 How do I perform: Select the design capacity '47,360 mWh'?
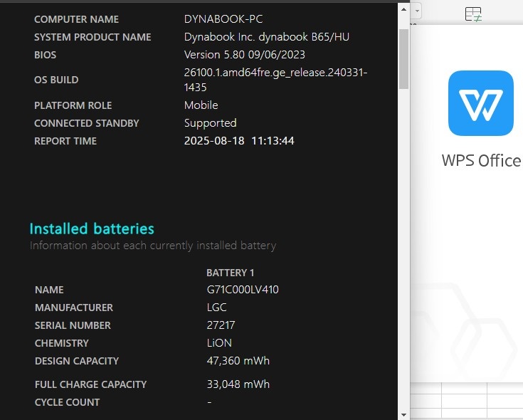click(x=238, y=361)
